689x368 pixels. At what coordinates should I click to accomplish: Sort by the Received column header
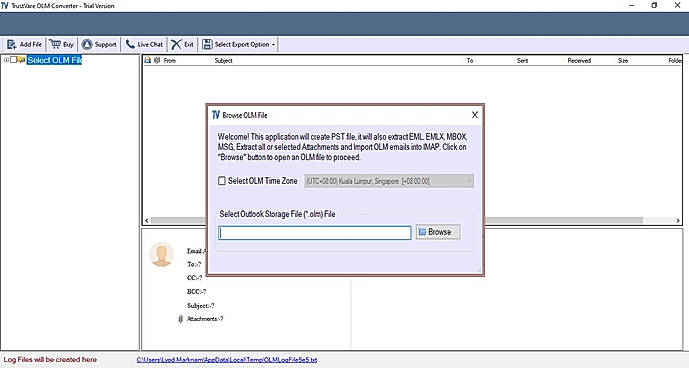(579, 61)
